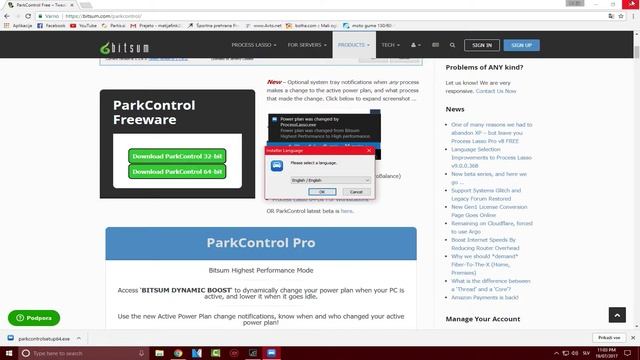Click the address bar URL field

click(x=318, y=16)
